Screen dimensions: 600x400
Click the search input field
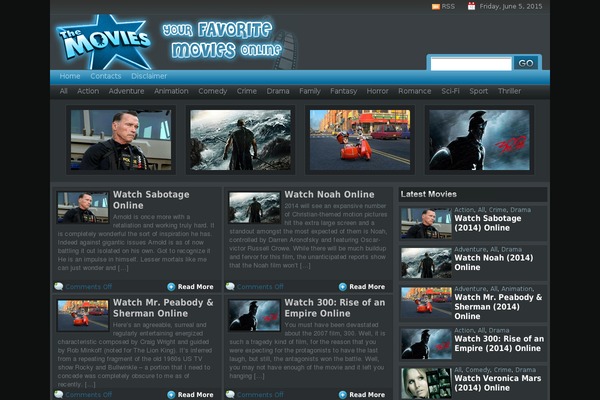(471, 64)
